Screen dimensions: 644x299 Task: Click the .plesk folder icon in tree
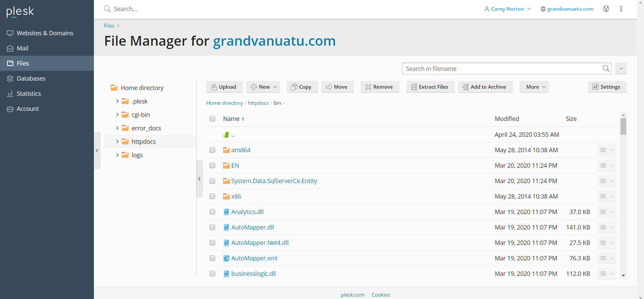(x=125, y=101)
